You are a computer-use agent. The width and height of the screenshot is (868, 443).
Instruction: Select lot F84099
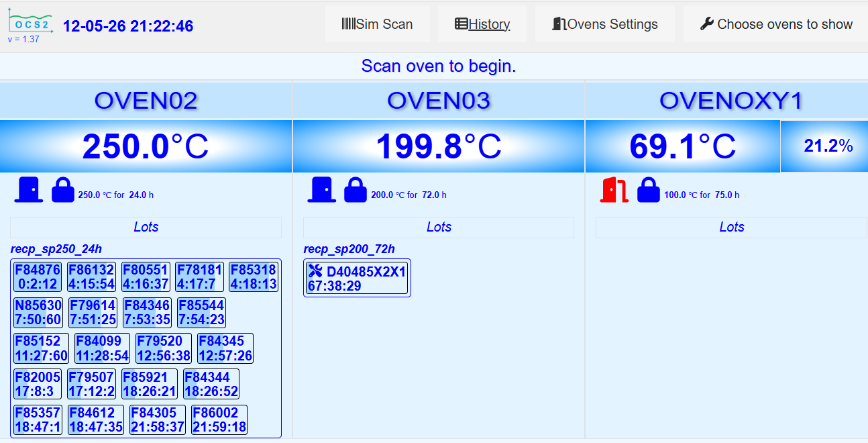click(x=103, y=348)
